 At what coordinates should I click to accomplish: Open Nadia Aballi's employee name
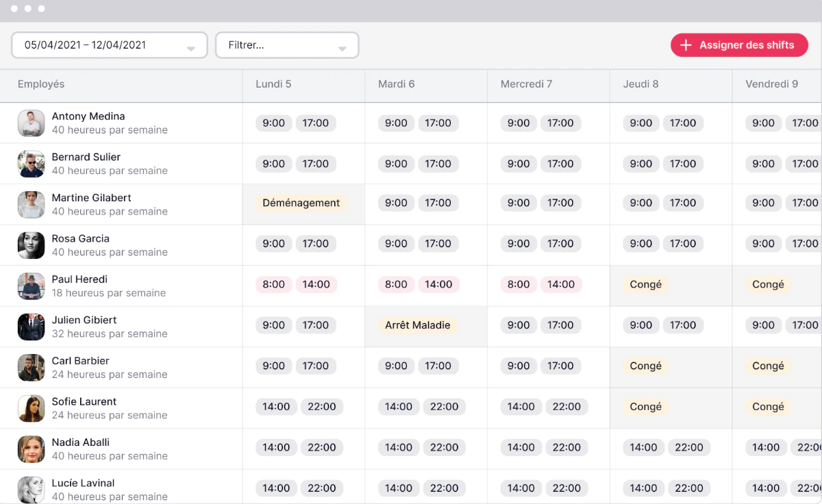pyautogui.click(x=81, y=442)
